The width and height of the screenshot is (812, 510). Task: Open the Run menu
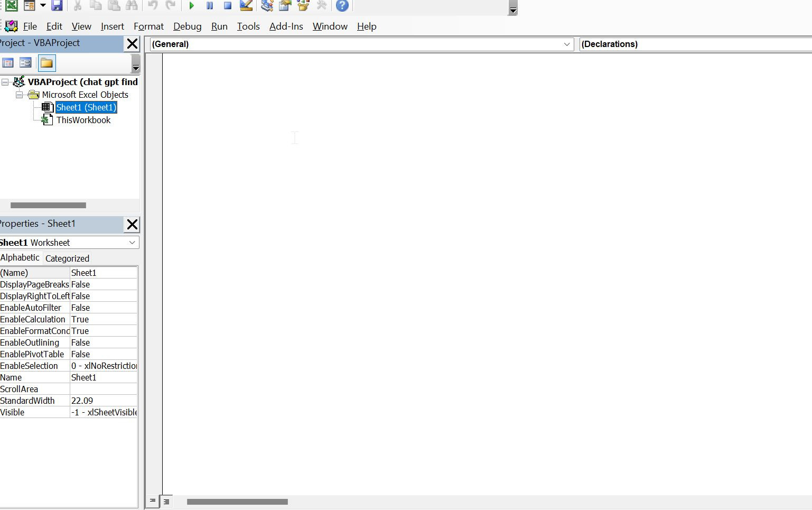pyautogui.click(x=219, y=26)
